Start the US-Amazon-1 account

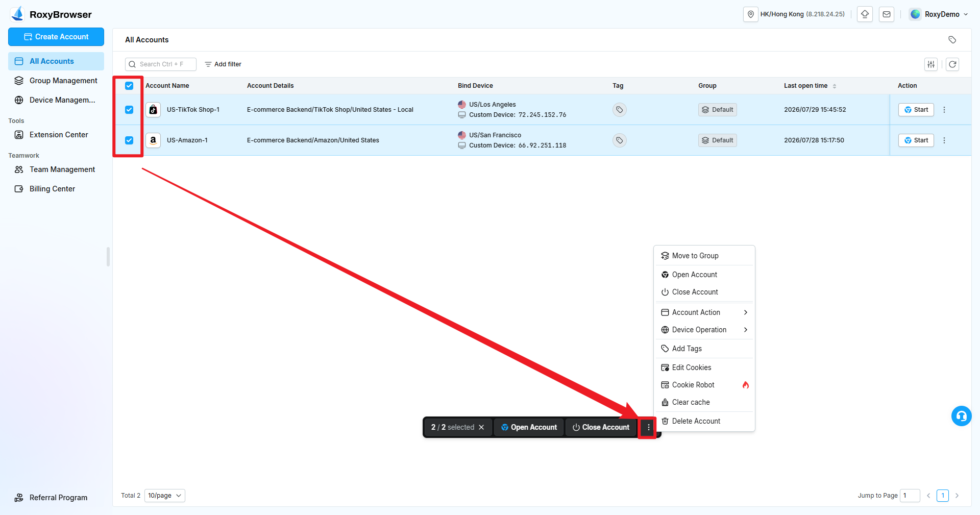coord(916,140)
